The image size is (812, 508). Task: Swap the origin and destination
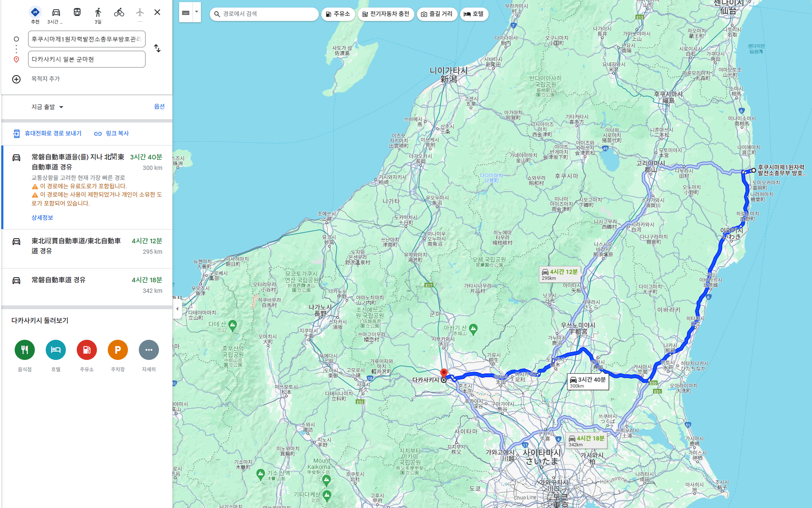click(x=157, y=48)
